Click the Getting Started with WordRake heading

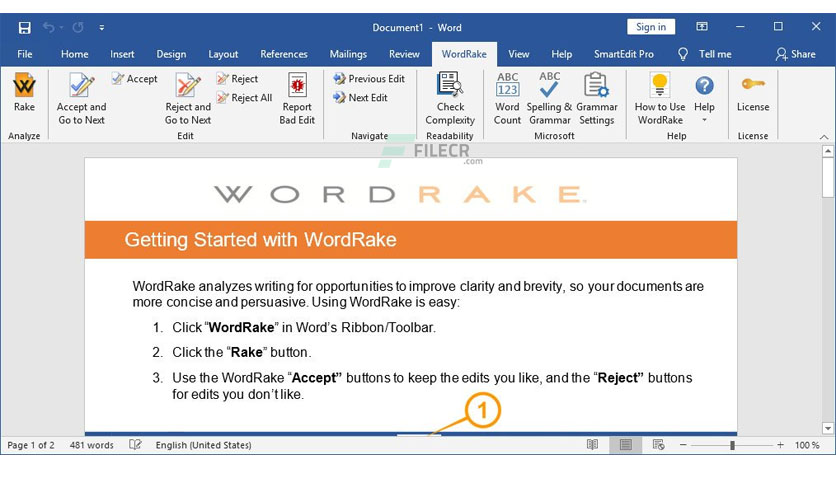260,239
